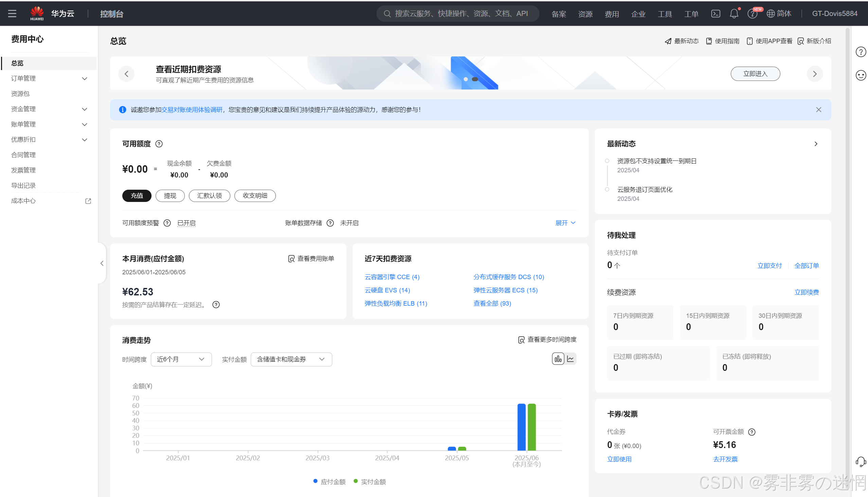868x497 pixels.
Task: Open external link icon for 成本中心
Action: point(88,201)
